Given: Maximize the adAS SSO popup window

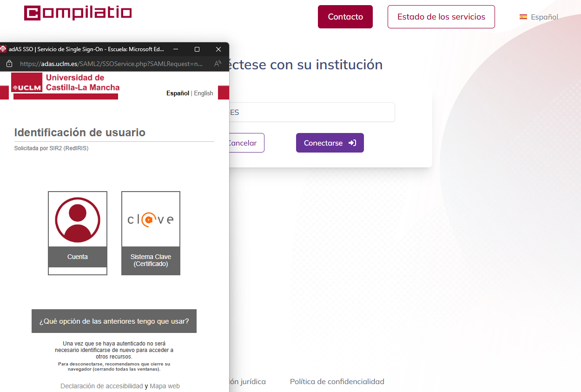Looking at the screenshot, I should pos(197,49).
